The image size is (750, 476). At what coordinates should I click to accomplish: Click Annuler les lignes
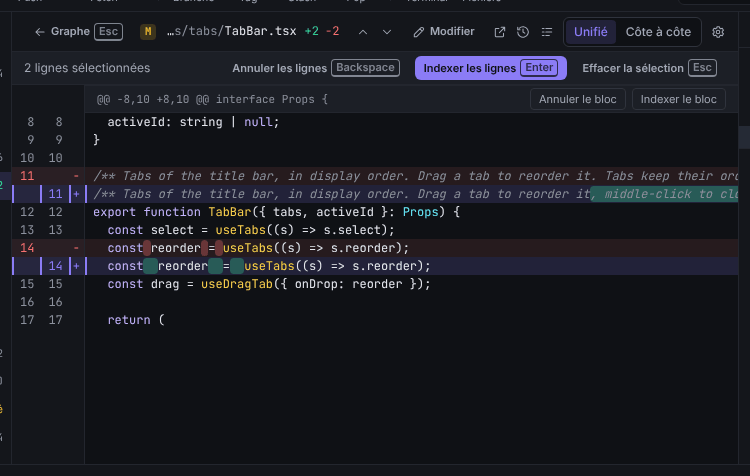pos(316,68)
